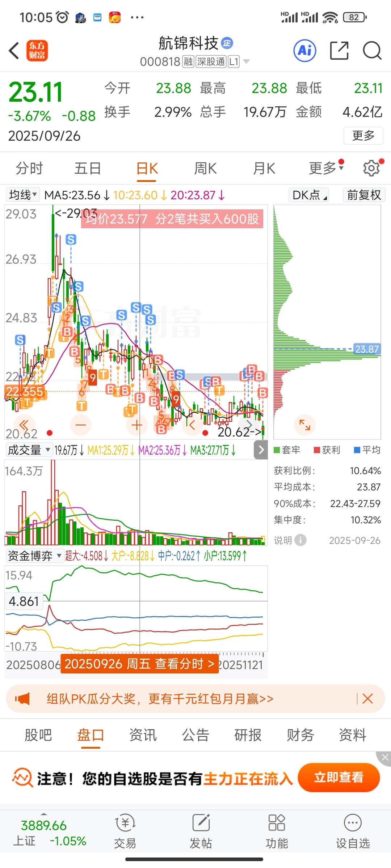The height and width of the screenshot is (868, 391).
Task: Launch the Ai assistant icon
Action: tap(305, 50)
